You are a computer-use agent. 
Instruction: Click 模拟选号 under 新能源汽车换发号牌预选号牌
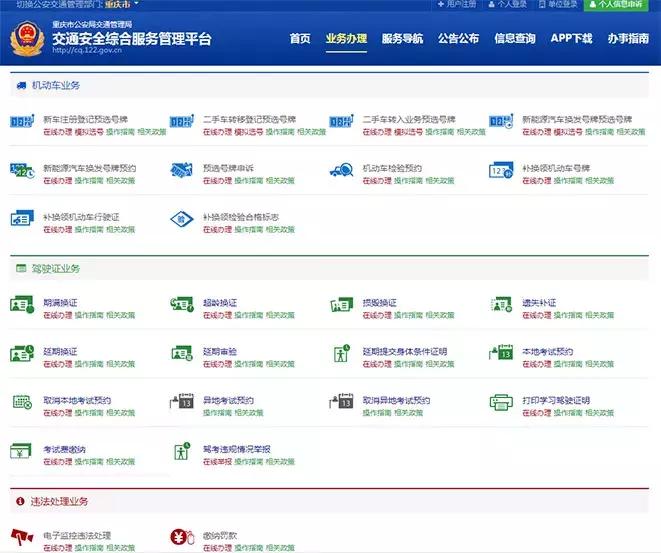click(x=568, y=132)
